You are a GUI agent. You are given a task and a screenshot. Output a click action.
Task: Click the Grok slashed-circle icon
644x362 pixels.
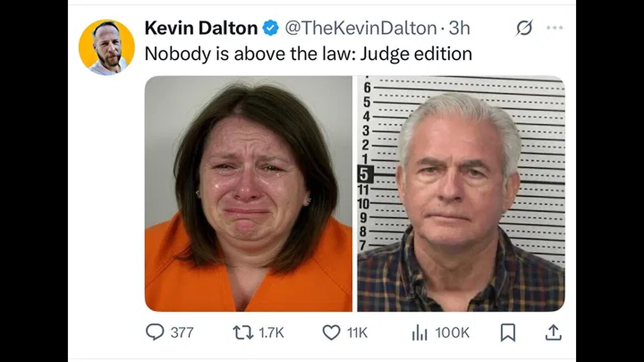pos(524,29)
